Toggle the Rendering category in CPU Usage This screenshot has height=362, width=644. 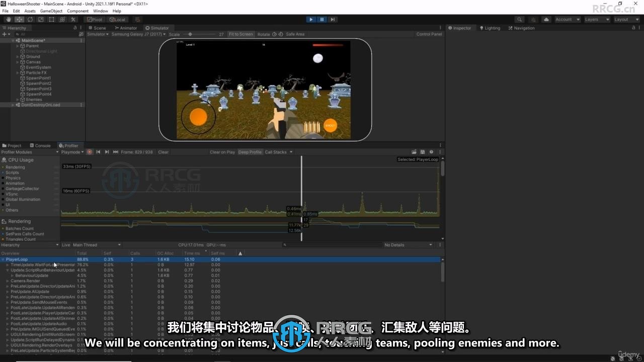point(15,167)
